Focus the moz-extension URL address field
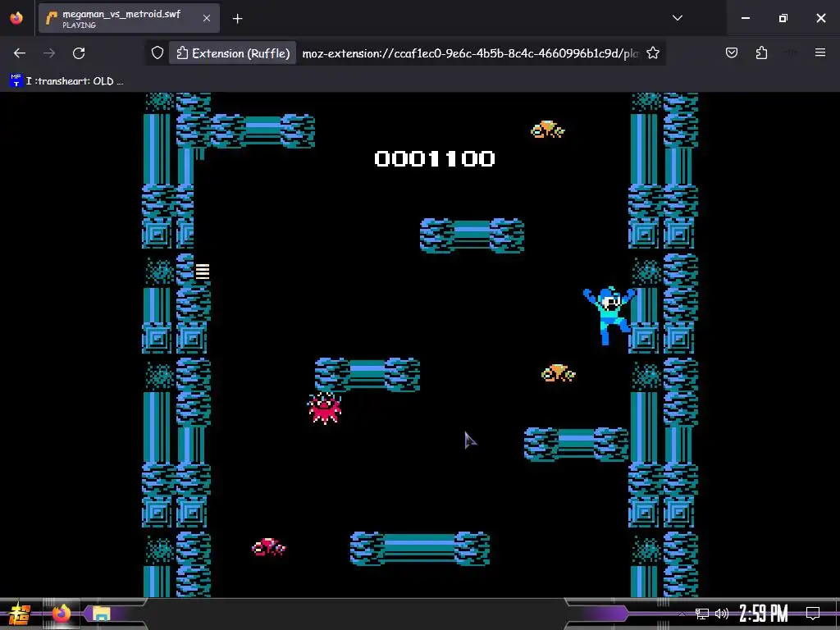Viewport: 840px width, 630px height. [470, 53]
